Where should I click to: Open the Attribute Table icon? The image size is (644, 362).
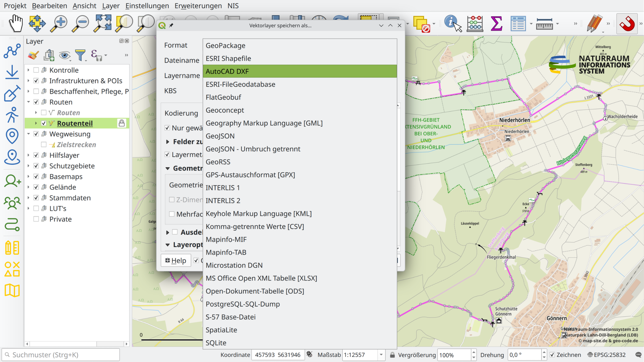(518, 24)
